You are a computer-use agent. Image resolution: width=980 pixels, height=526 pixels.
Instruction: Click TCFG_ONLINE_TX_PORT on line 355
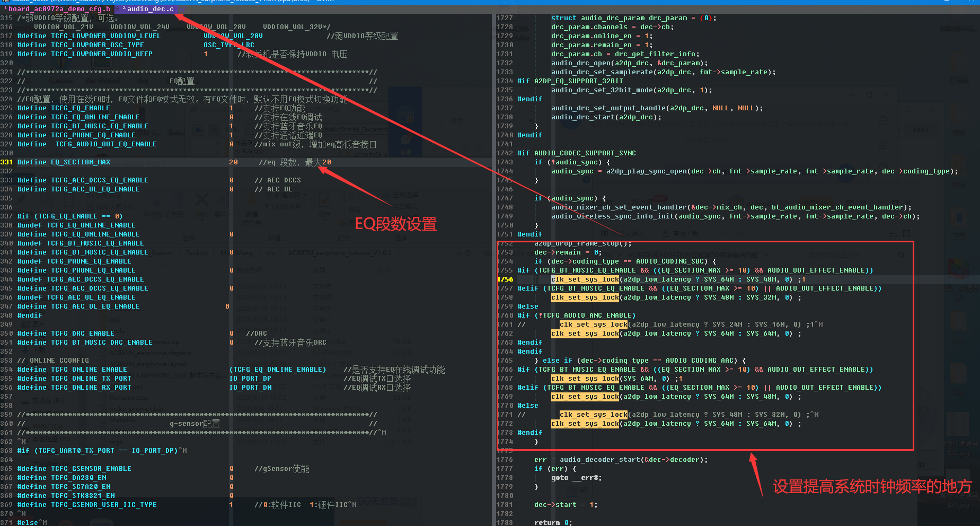(x=91, y=379)
